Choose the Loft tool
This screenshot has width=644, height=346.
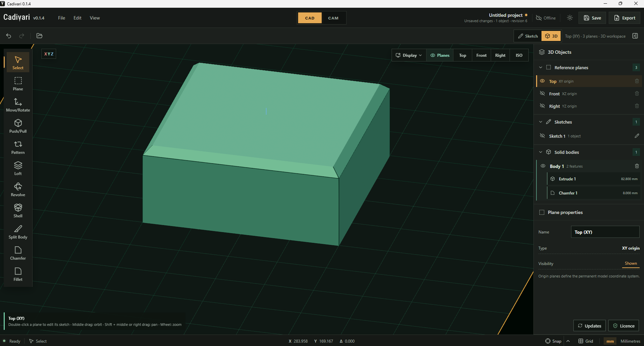point(18,168)
